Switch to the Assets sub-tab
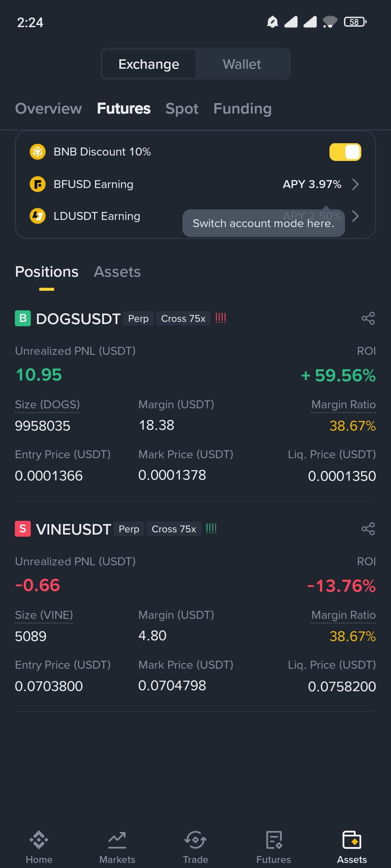The height and width of the screenshot is (868, 391). click(117, 272)
